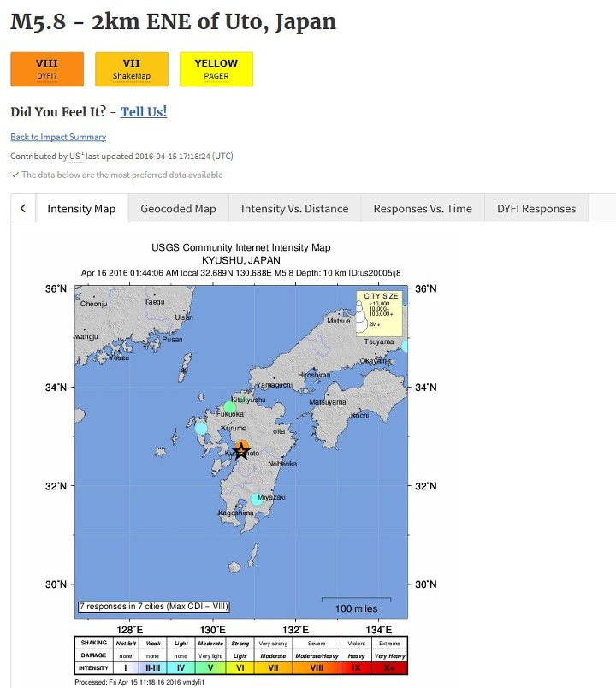
Task: Click the orange VIII DYFI? badge
Action: coord(47,69)
